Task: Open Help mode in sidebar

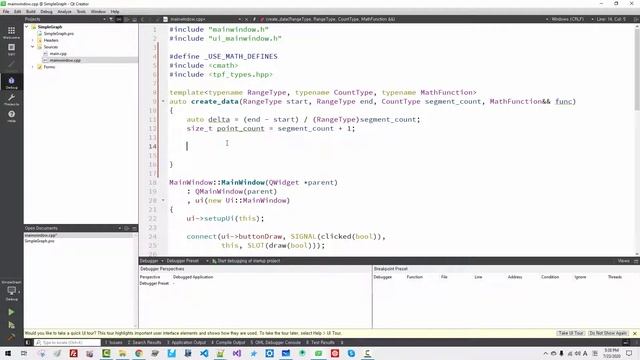Action: (11, 116)
